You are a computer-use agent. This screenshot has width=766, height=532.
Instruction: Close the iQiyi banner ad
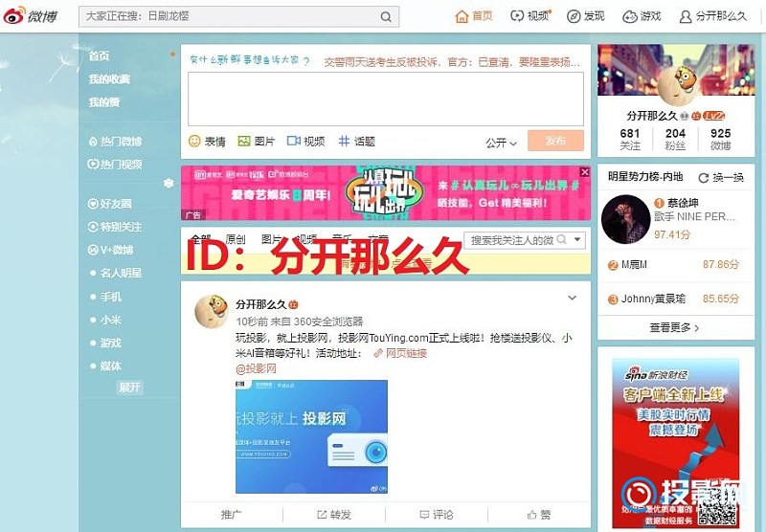pos(585,172)
